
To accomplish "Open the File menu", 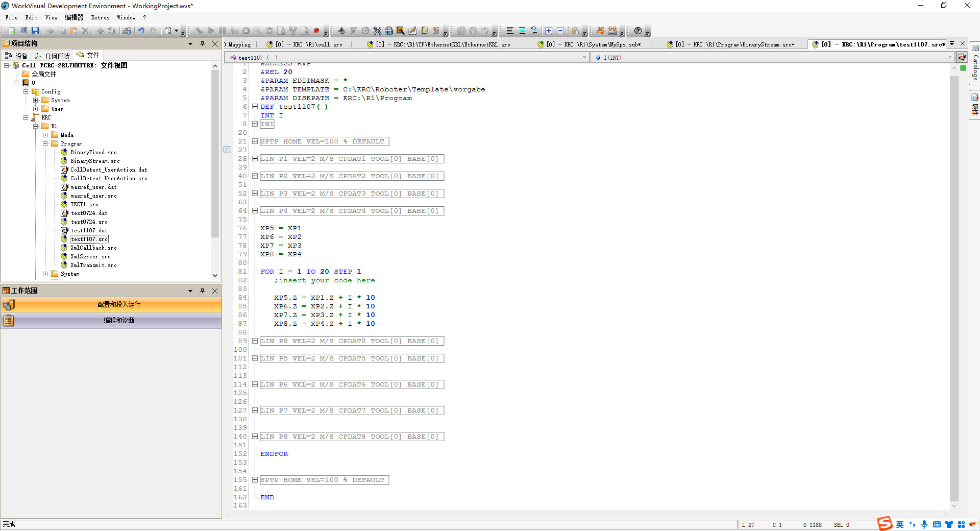I will click(12, 17).
